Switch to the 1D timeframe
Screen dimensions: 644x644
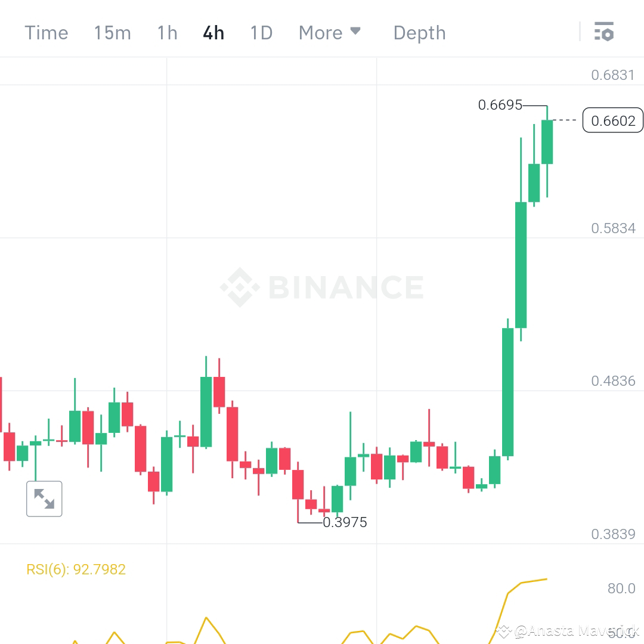click(261, 33)
